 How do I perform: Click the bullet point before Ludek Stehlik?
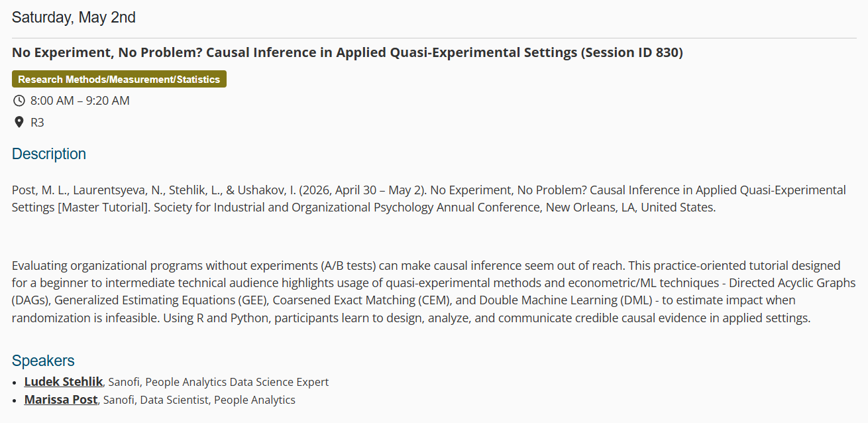click(15, 383)
